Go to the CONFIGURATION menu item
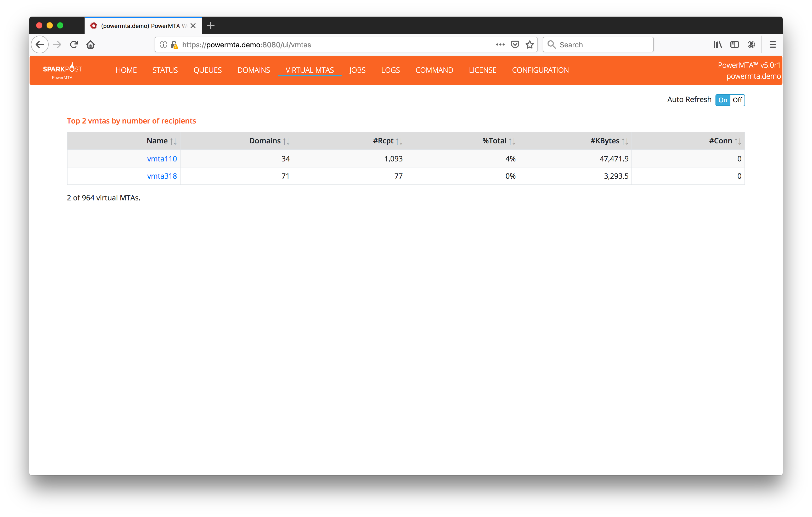 click(540, 70)
